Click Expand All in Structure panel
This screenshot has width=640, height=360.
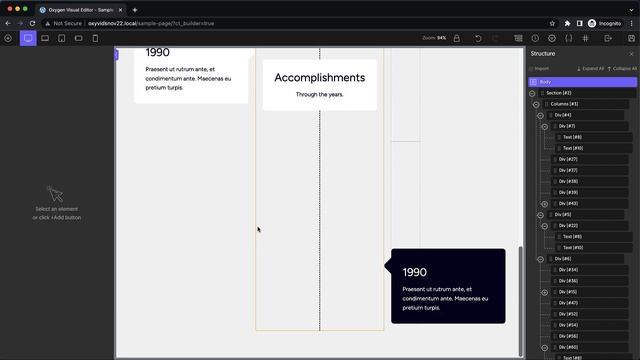tap(590, 69)
